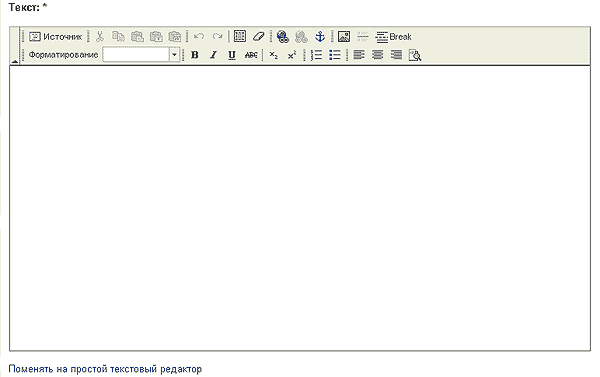Toggle Italic formatting

click(x=213, y=55)
